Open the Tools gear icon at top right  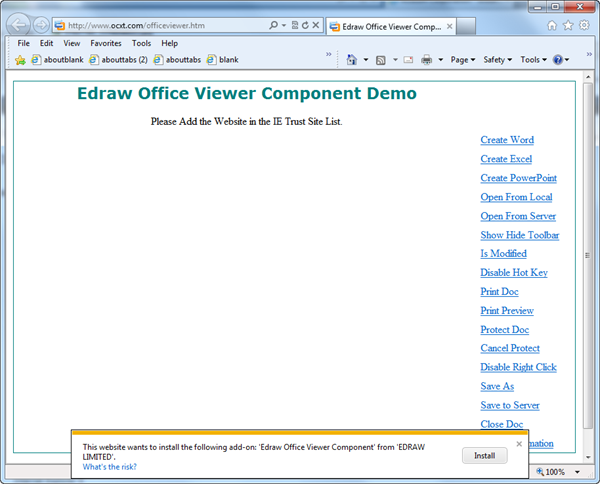coord(584,26)
